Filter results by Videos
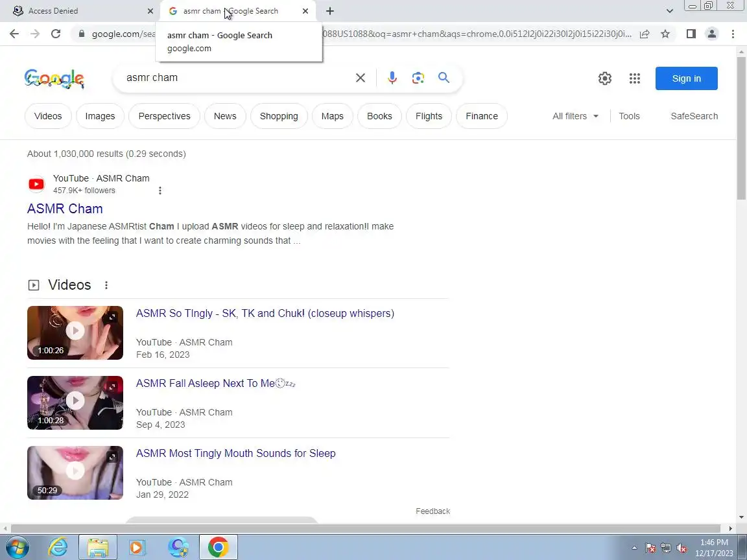Screen dimensions: 747x560 click(48, 116)
